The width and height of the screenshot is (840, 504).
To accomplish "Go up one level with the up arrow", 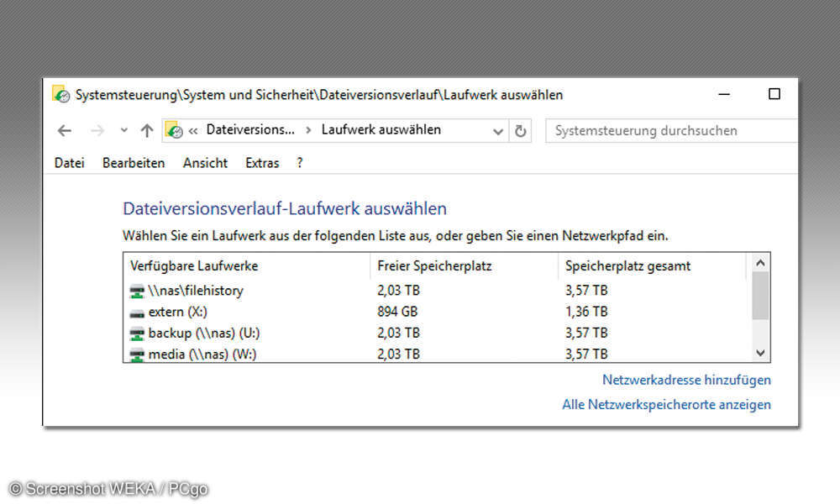I will (x=147, y=130).
